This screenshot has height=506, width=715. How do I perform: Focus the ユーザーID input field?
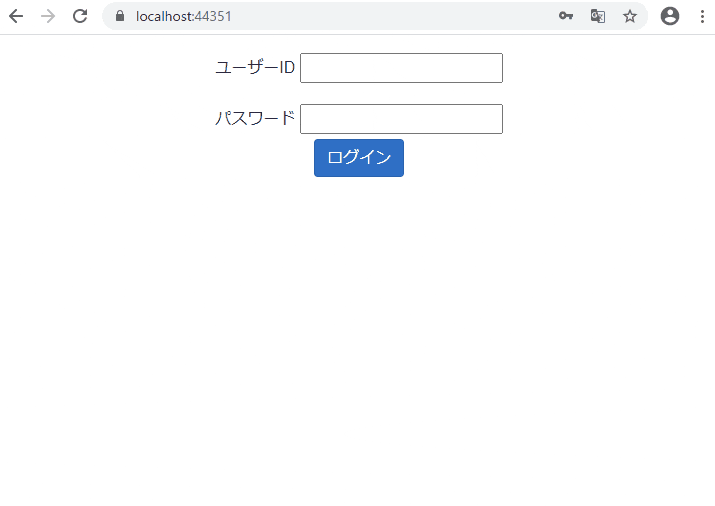tap(401, 68)
